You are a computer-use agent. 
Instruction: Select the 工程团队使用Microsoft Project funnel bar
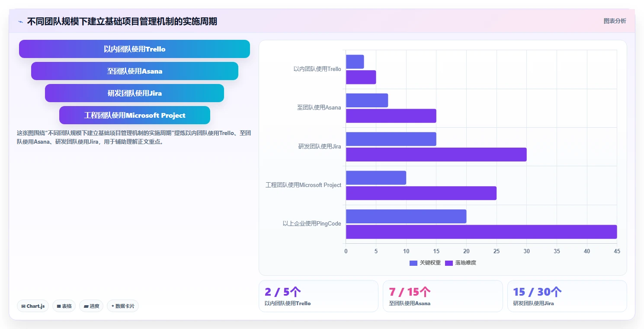(x=135, y=115)
